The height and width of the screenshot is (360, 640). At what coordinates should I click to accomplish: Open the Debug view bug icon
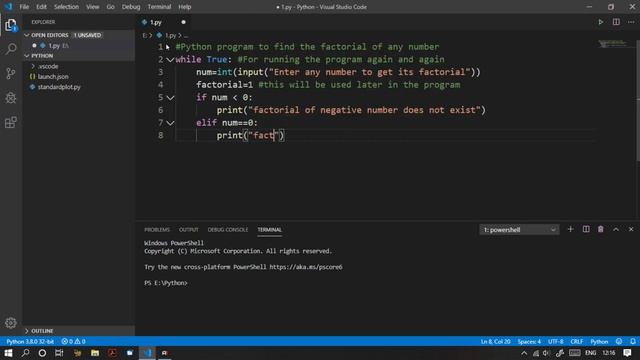[11, 98]
